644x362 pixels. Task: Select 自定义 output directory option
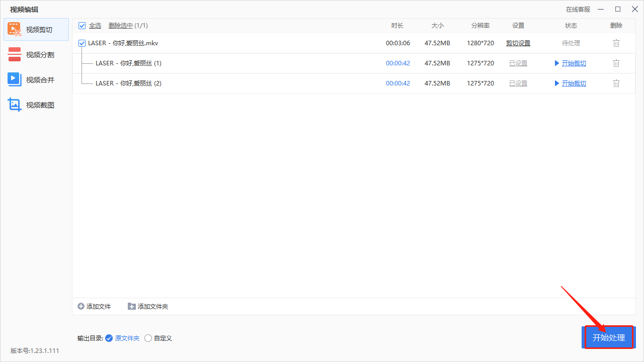tap(158, 338)
